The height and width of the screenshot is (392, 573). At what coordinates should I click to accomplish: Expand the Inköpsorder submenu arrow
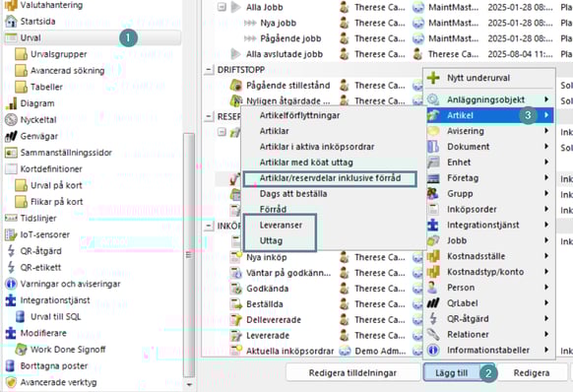coord(546,209)
